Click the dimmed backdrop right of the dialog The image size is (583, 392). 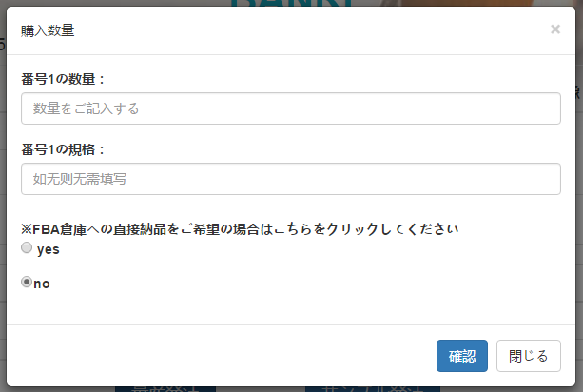tap(579, 238)
